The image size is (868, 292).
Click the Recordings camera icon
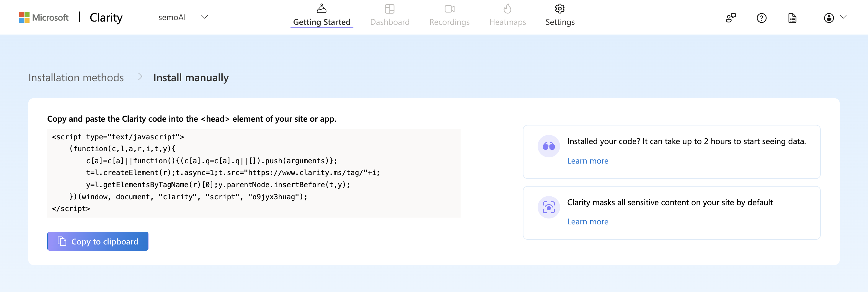click(x=449, y=9)
